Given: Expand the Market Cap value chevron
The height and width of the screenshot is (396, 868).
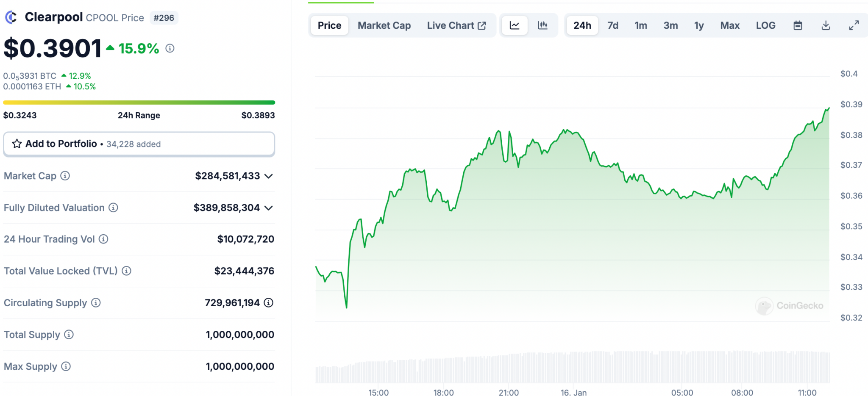Looking at the screenshot, I should coord(268,176).
